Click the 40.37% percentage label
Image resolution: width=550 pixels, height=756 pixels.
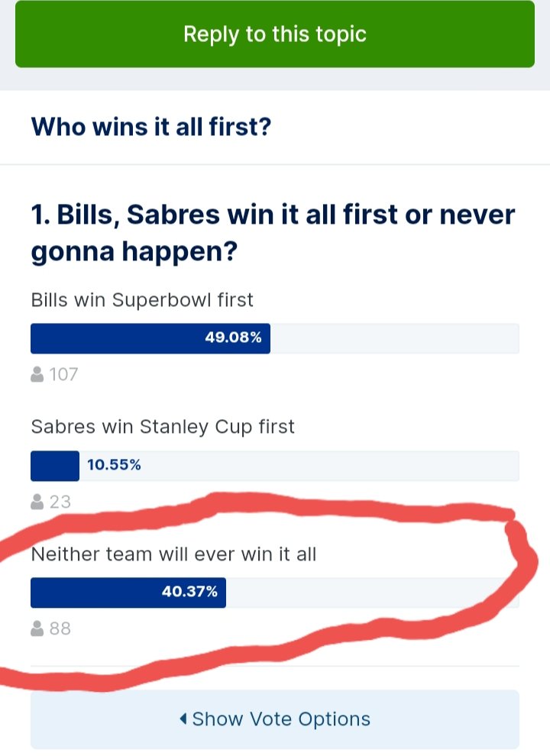(189, 591)
